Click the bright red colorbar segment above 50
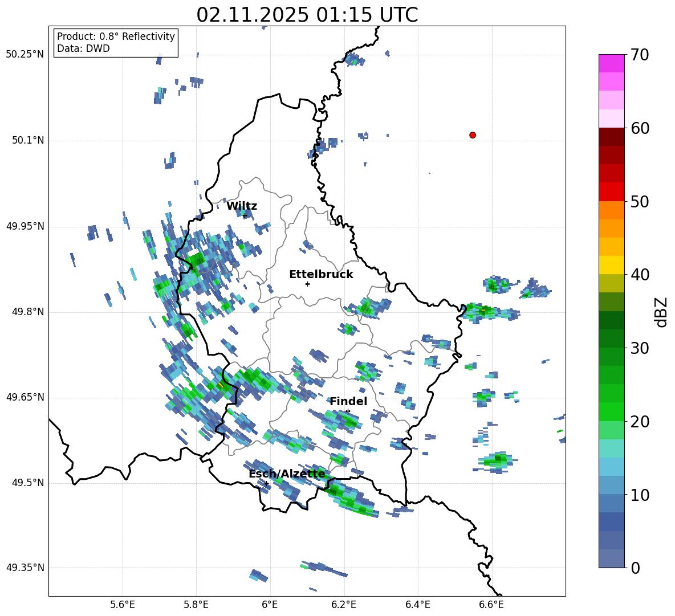 (611, 192)
